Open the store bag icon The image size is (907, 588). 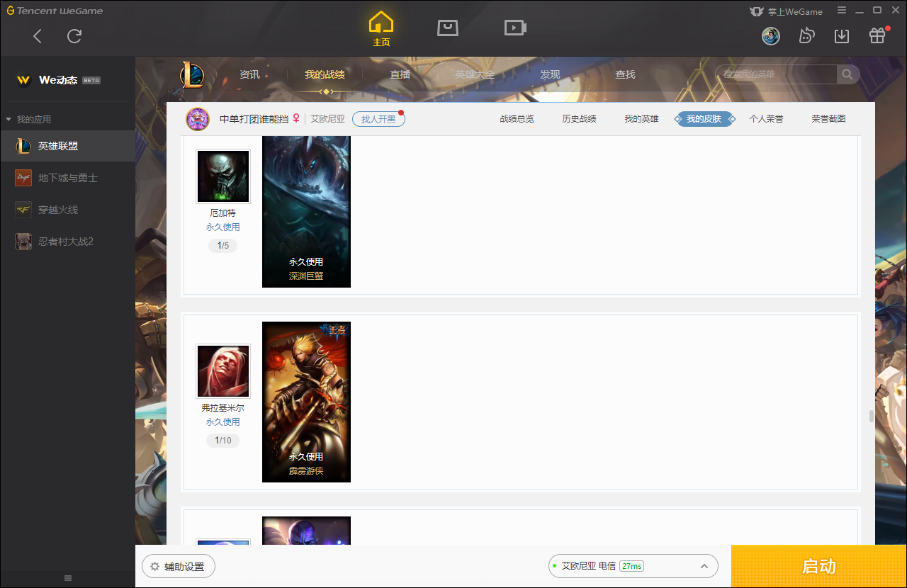point(447,28)
